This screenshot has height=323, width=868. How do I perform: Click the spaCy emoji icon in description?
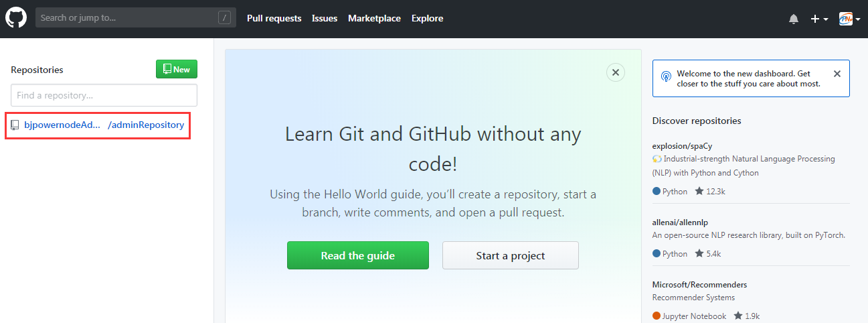pyautogui.click(x=657, y=159)
